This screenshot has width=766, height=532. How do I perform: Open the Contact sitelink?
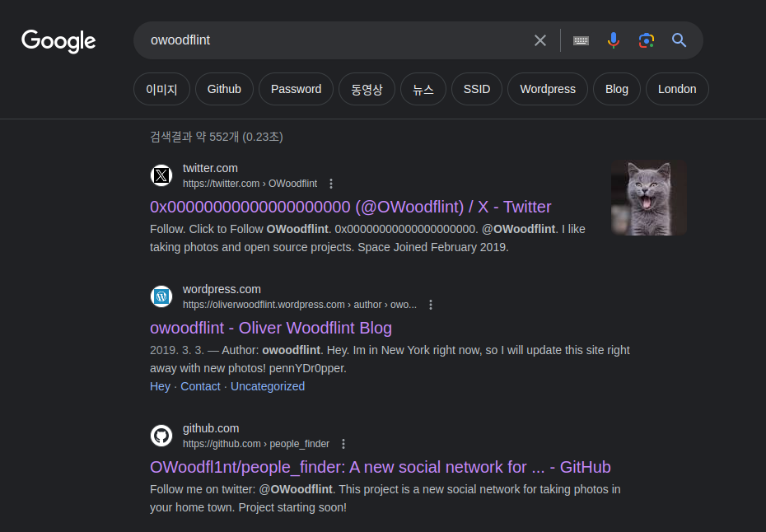pyautogui.click(x=200, y=386)
